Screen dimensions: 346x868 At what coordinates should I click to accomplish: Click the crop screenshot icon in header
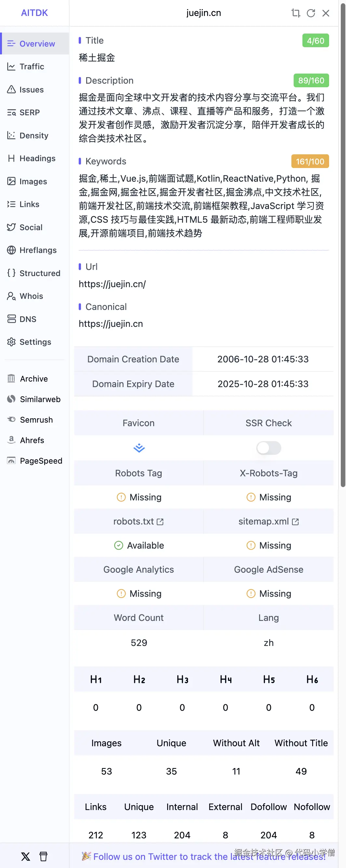pyautogui.click(x=296, y=13)
